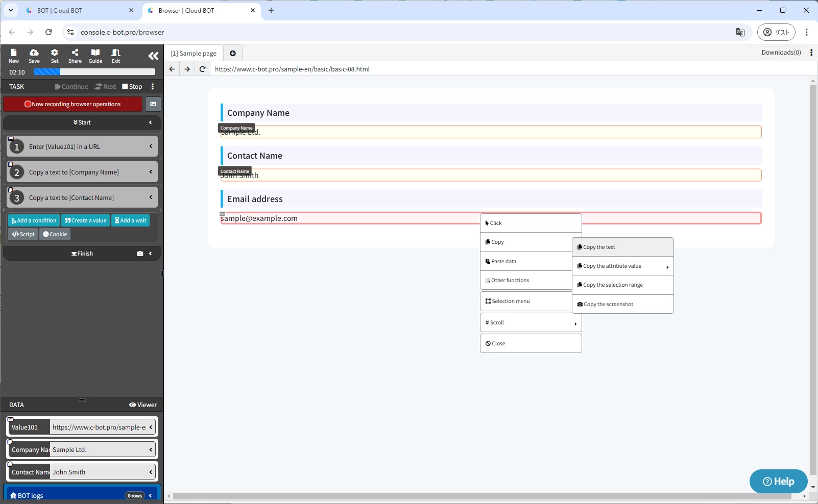
Task: Toggle the data Viewer eye
Action: pyautogui.click(x=143, y=405)
